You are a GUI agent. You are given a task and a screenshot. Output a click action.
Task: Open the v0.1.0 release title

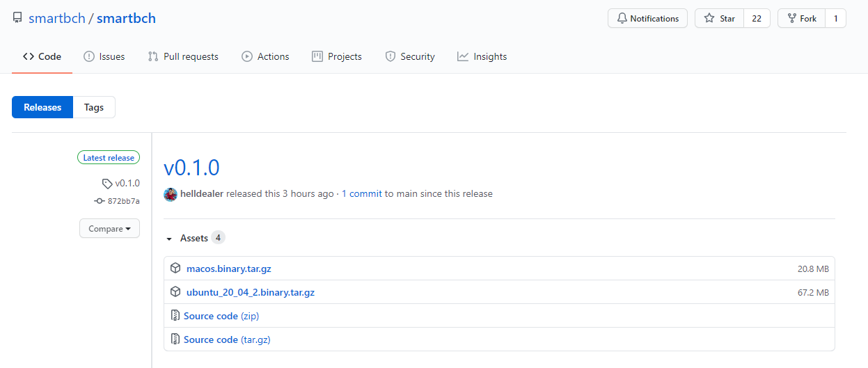(x=191, y=168)
